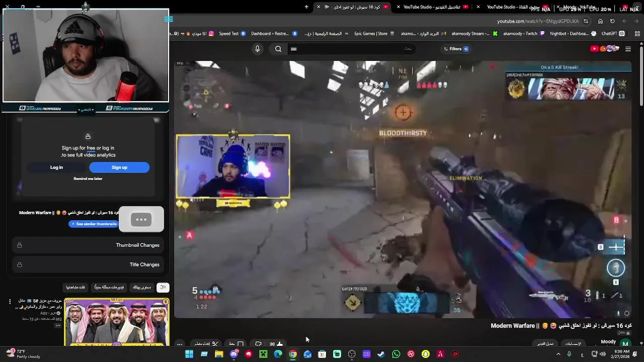Click the like button showing 30
Viewport: 644px width, 362px height.
pos(276,344)
